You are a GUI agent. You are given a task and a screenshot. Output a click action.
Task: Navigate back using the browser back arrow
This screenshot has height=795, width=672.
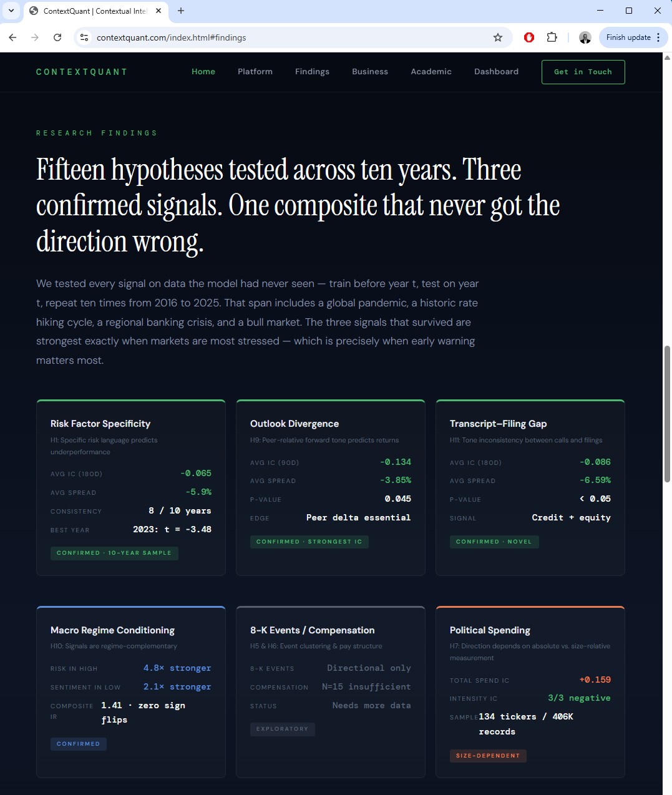[12, 37]
